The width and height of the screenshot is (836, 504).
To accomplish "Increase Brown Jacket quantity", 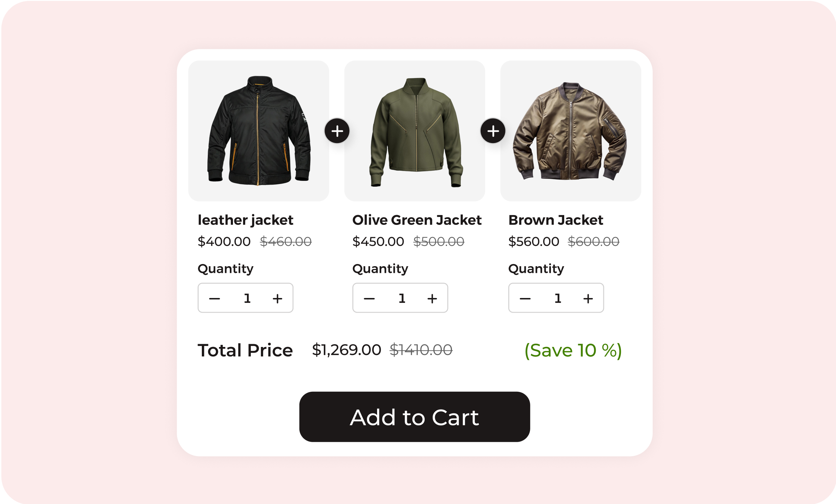I will tap(588, 298).
